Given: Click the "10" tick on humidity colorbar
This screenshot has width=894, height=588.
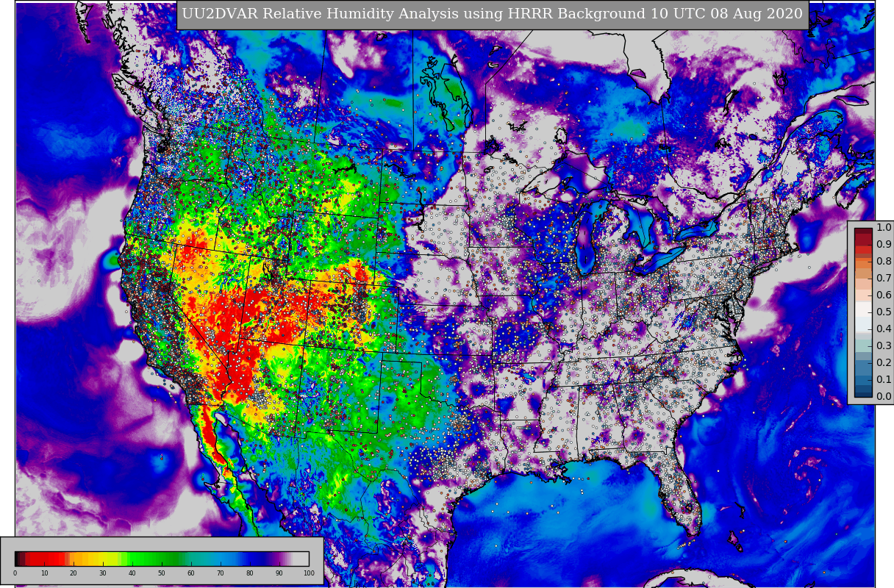Looking at the screenshot, I should tap(44, 573).
